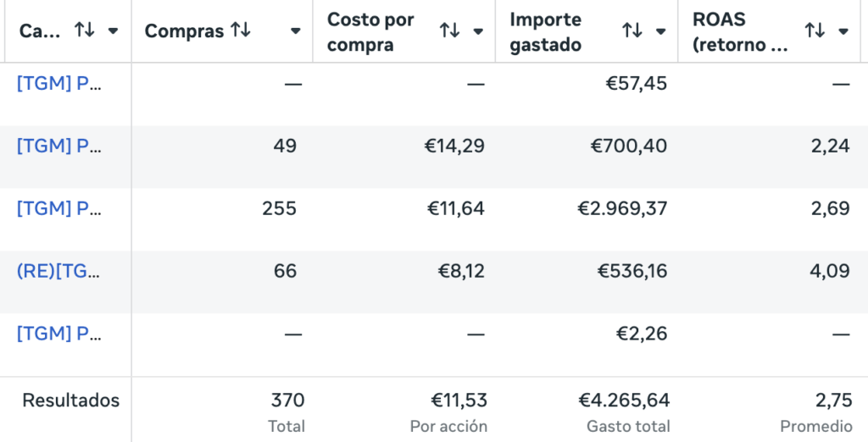
Task: Open the (RE)[TG... campaign link
Action: coord(58,271)
